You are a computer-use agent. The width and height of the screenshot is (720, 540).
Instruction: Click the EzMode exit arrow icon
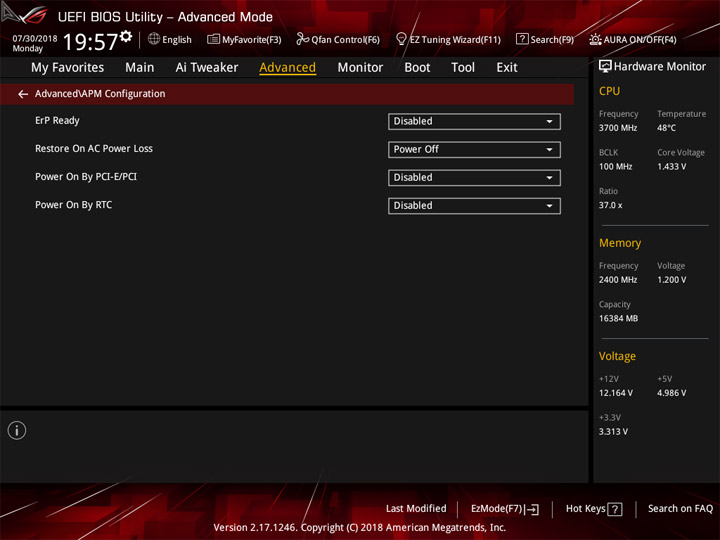coord(532,509)
